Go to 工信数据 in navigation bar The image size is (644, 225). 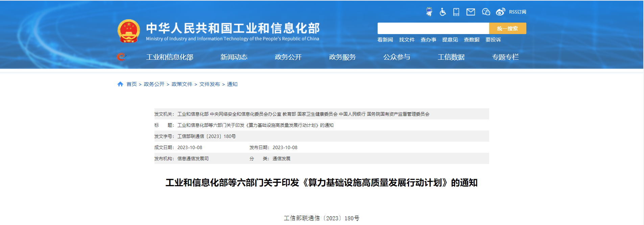pyautogui.click(x=451, y=57)
